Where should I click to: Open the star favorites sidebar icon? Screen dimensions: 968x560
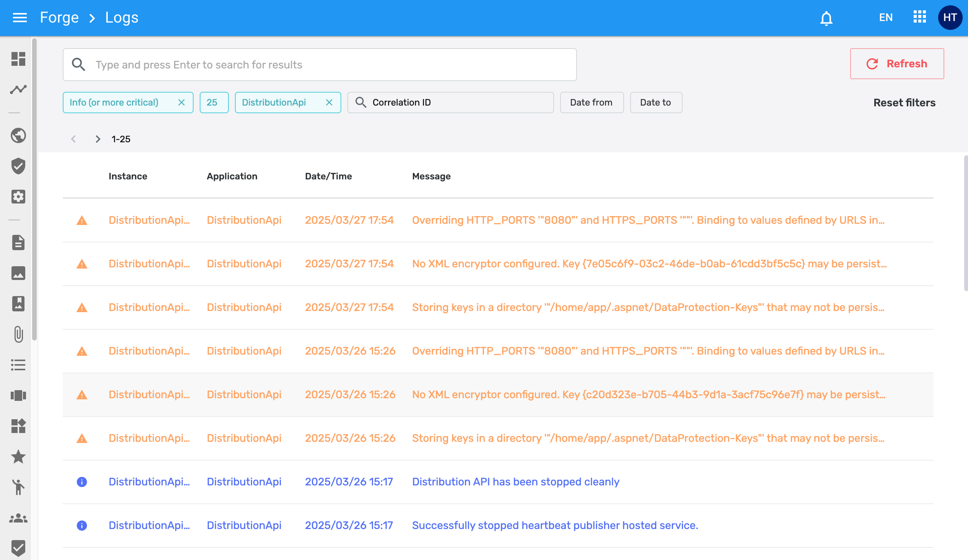[18, 457]
